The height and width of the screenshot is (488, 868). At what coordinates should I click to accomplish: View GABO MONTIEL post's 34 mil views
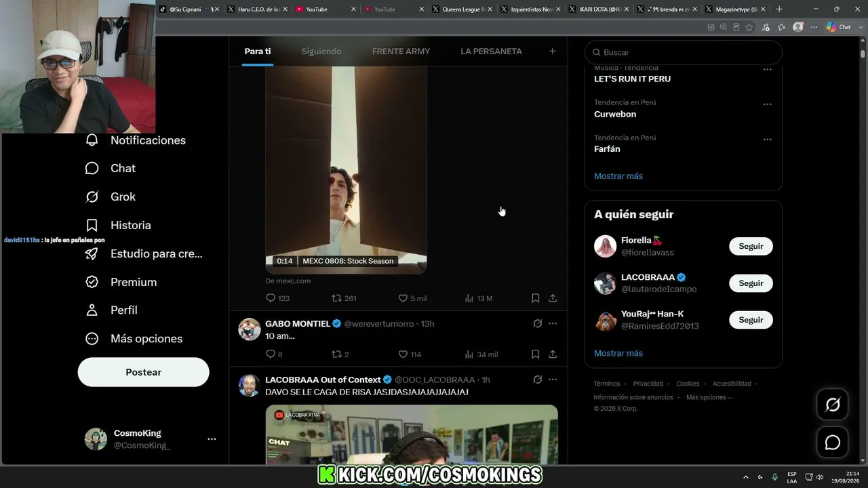coord(481,354)
